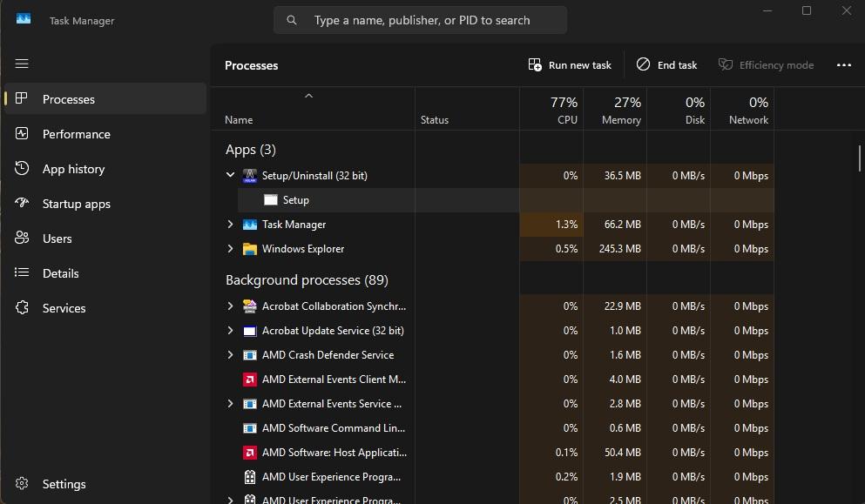Click memory value 50.4 MB
The width and height of the screenshot is (865, 504).
point(622,453)
